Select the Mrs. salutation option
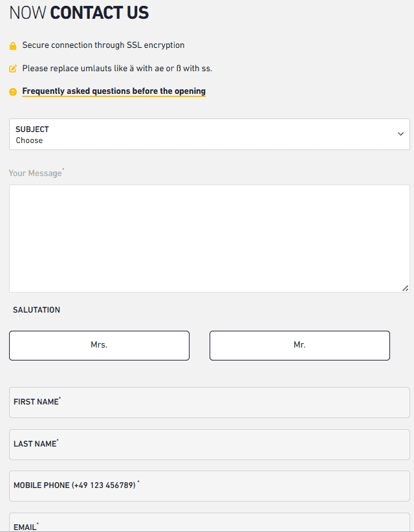 [x=99, y=345]
